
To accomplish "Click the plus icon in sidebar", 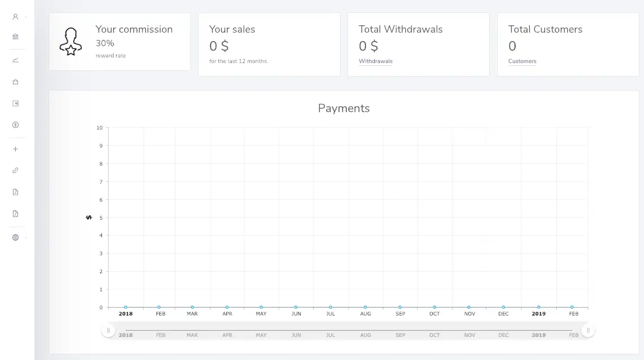I will [15, 149].
